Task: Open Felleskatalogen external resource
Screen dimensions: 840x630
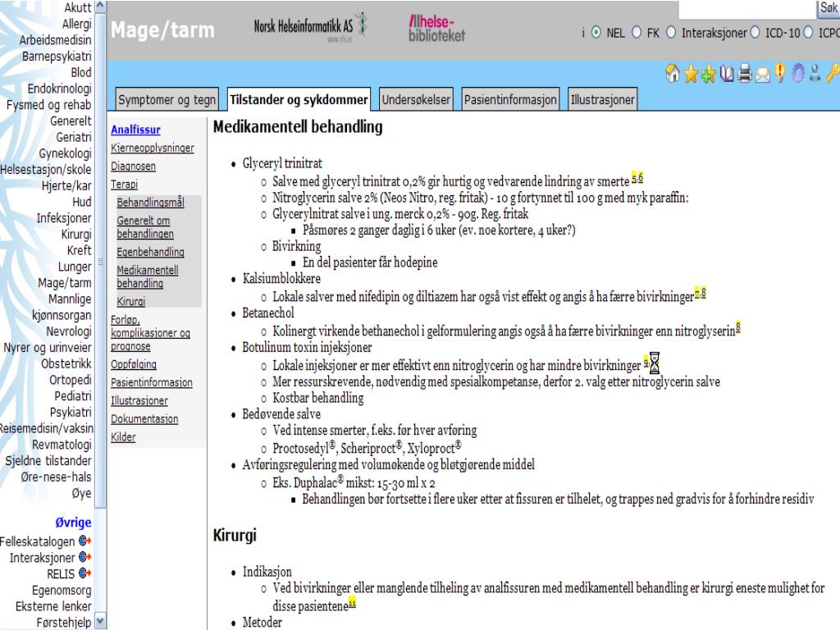Action: pyautogui.click(x=37, y=541)
